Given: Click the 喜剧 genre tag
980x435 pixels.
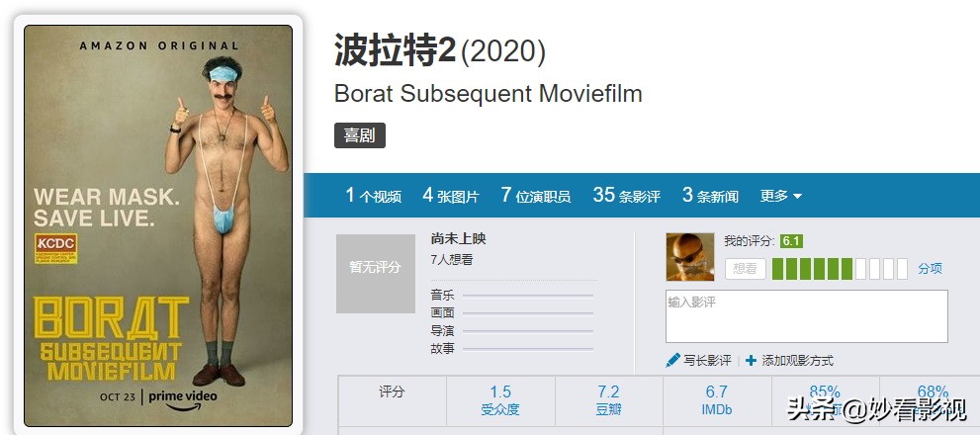Looking at the screenshot, I should click(x=359, y=135).
